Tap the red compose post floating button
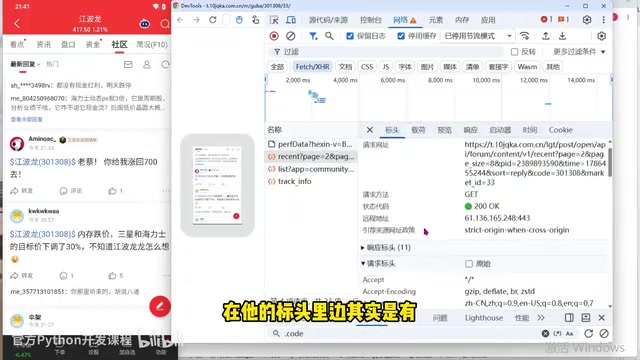Viewport: 640px width, 360px height. point(160,306)
